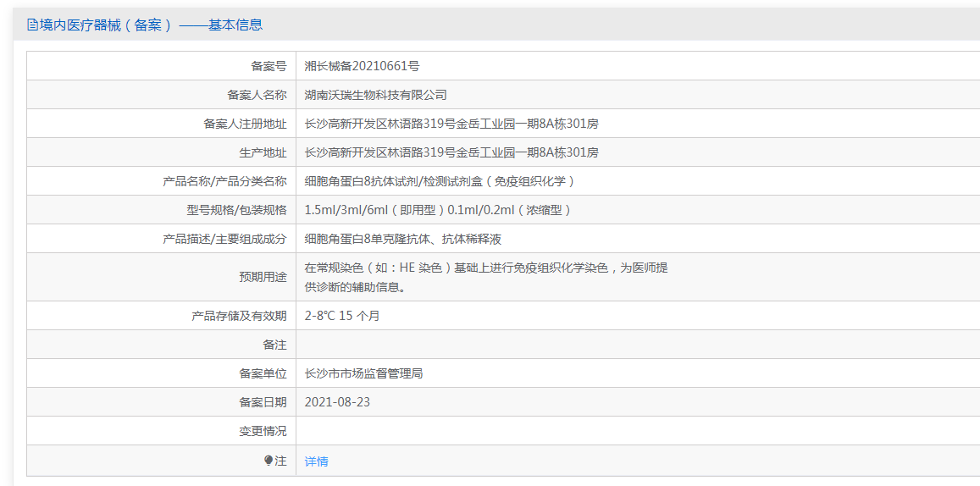Click the 生产地址 value cell
This screenshot has width=980, height=486.
[x=638, y=152]
